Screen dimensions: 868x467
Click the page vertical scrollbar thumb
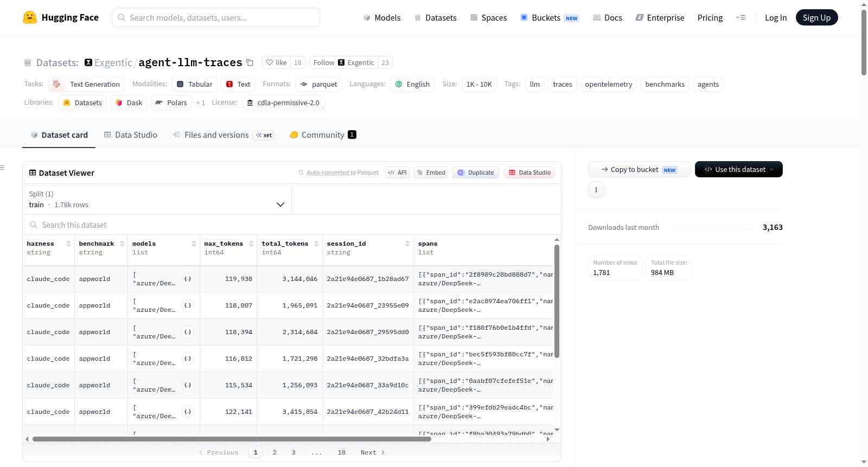coord(864,42)
